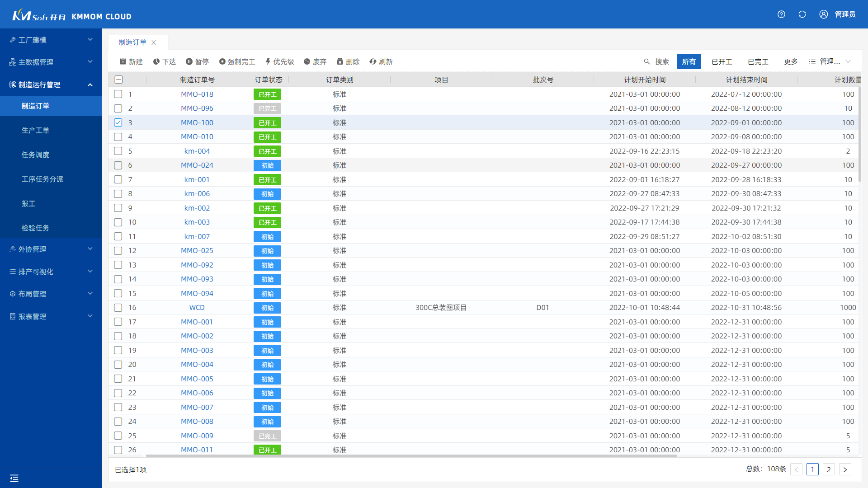868x488 pixels.
Task: Toggle the select-all header checkbox
Action: [x=118, y=80]
